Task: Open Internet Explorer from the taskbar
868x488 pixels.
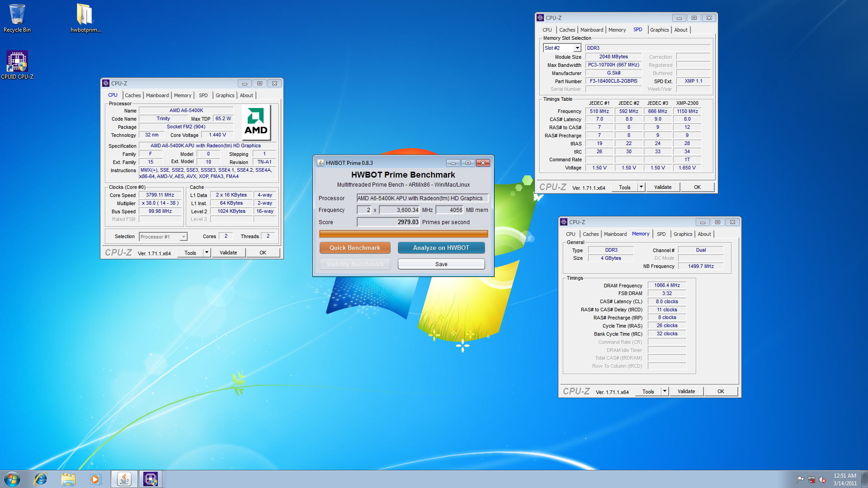Action: click(41, 479)
